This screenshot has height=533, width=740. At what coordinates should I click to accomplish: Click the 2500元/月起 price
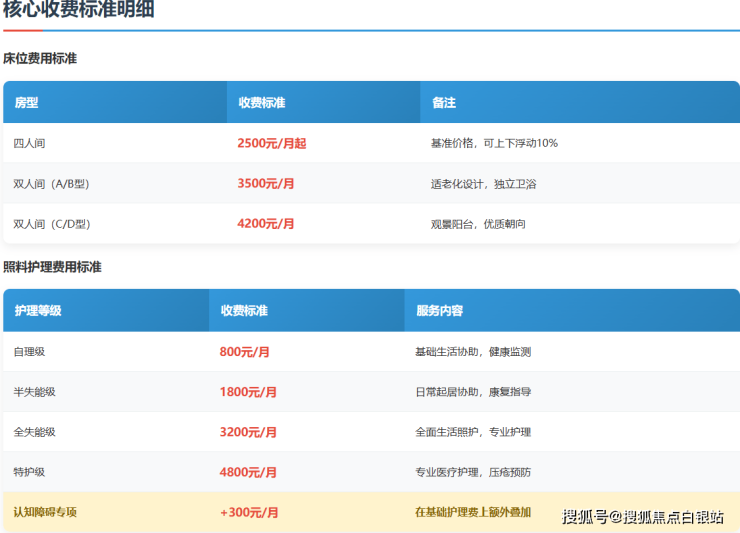click(x=272, y=143)
